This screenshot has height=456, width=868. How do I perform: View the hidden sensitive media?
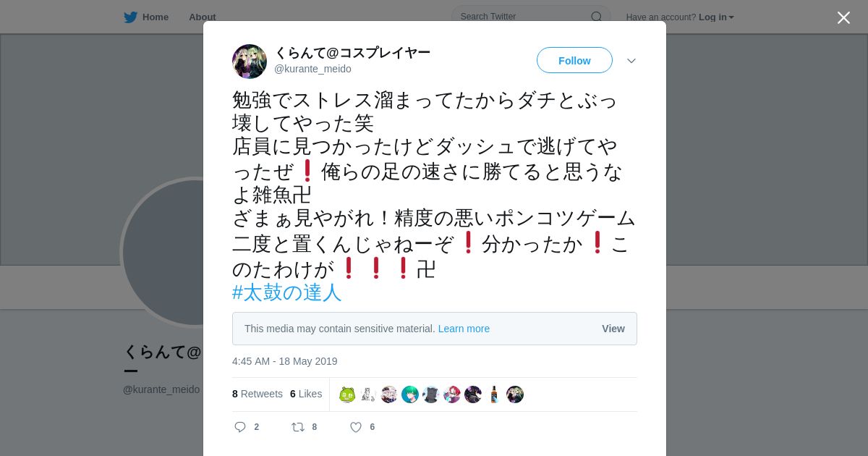[613, 329]
